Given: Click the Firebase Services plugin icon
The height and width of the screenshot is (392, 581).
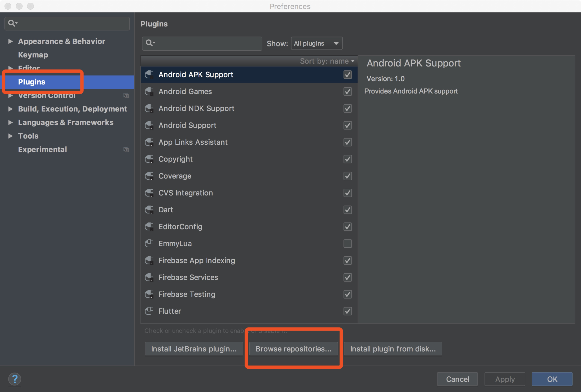Looking at the screenshot, I should click(149, 277).
